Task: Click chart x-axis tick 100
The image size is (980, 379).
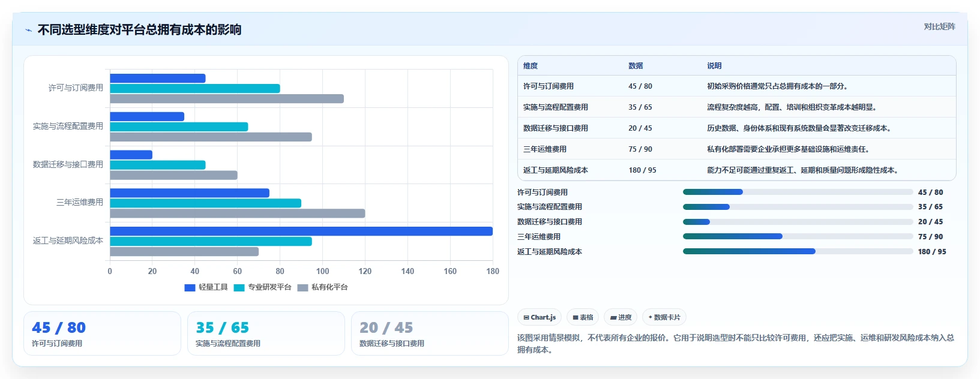Action: [x=322, y=271]
